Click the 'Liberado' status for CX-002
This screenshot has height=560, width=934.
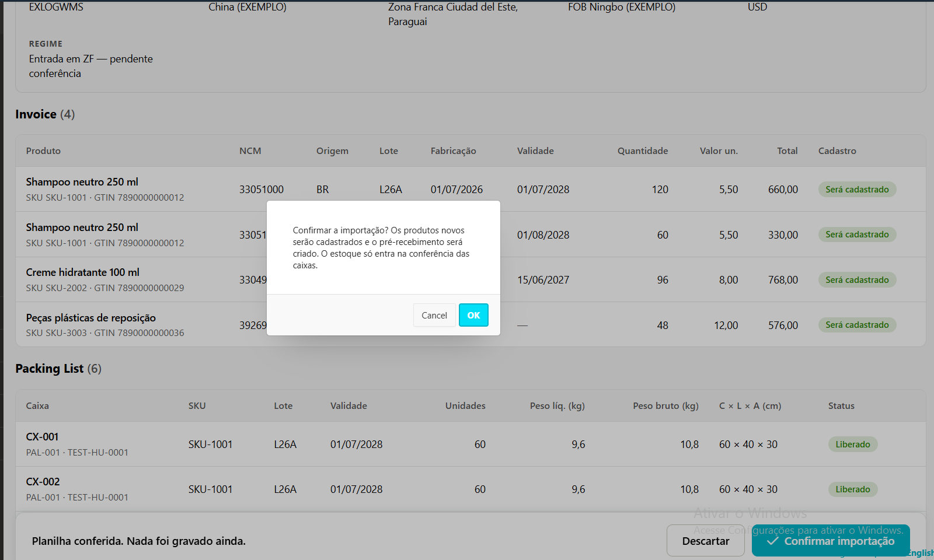pyautogui.click(x=852, y=489)
